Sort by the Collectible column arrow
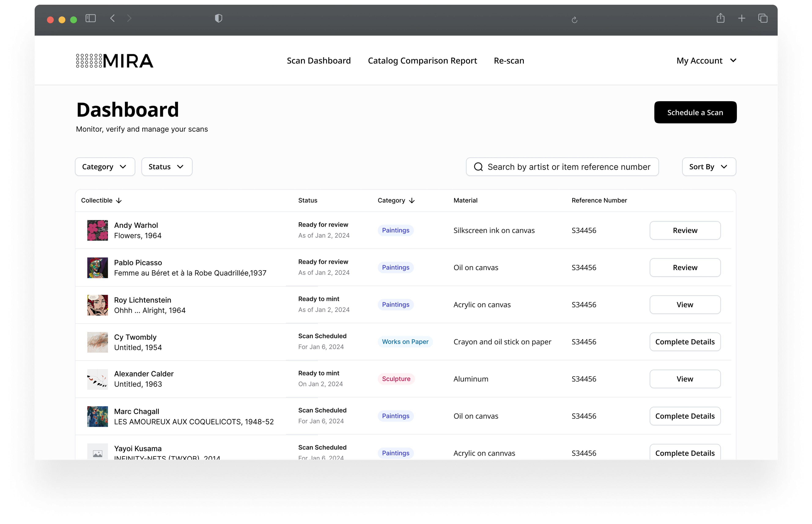This screenshot has width=812, height=524. 119,200
